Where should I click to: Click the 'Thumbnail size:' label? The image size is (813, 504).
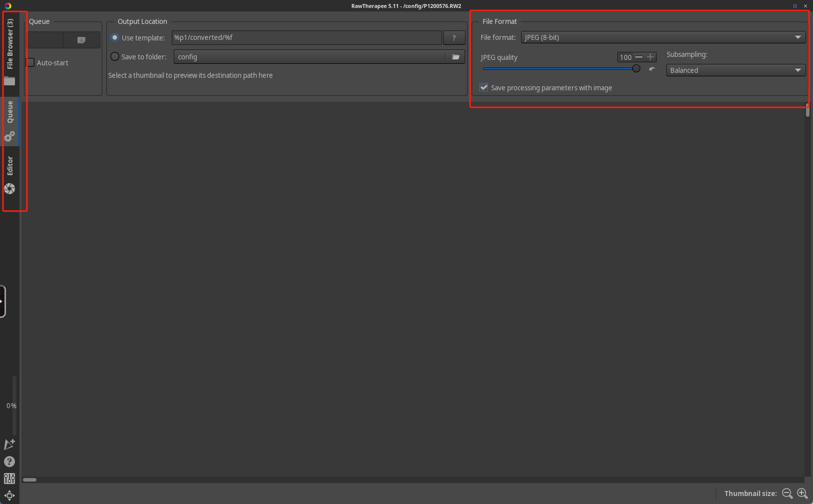[x=751, y=494]
